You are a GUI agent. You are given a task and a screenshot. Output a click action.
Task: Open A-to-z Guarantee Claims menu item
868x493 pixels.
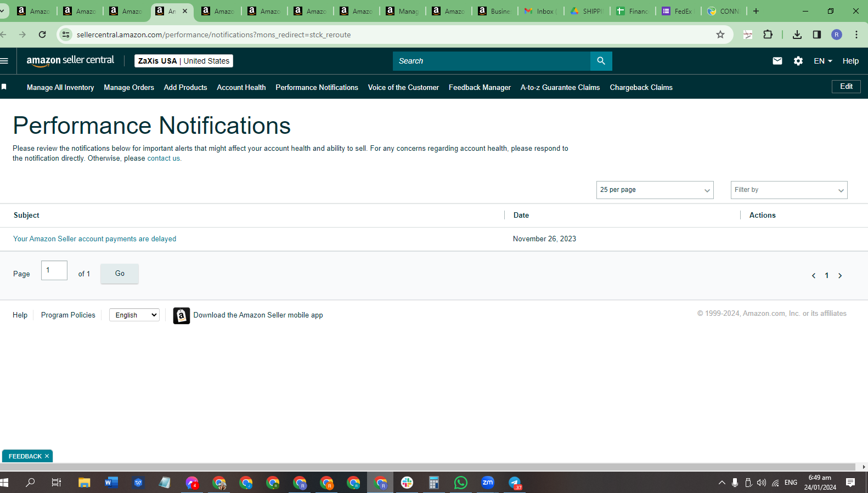(x=560, y=87)
